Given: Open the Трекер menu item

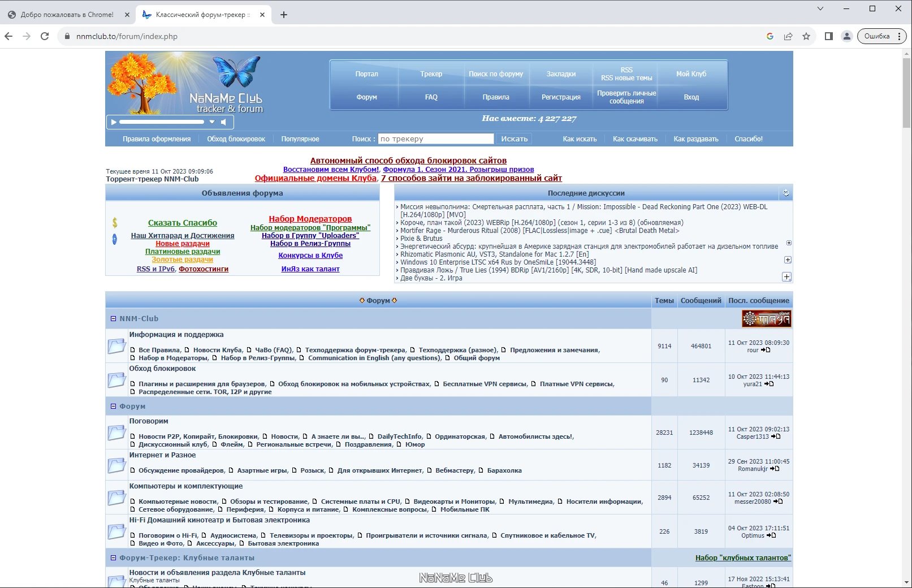Looking at the screenshot, I should tap(431, 74).
